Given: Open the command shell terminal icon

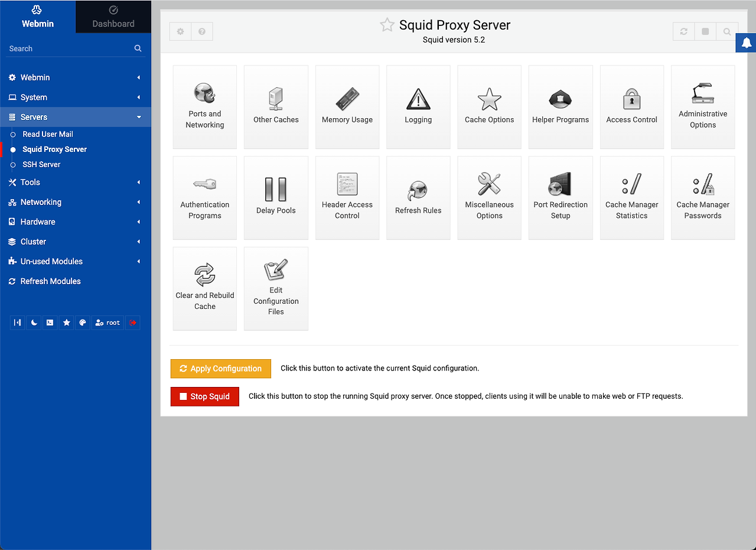Looking at the screenshot, I should point(50,323).
